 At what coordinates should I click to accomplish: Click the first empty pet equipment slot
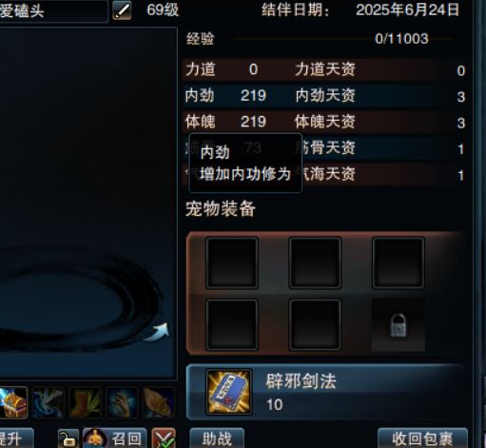pyautogui.click(x=232, y=263)
